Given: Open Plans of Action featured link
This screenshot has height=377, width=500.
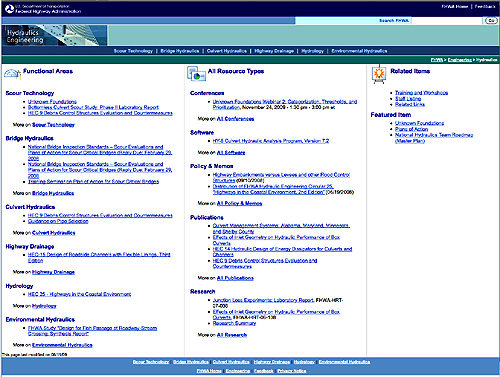Looking at the screenshot, I should [411, 129].
